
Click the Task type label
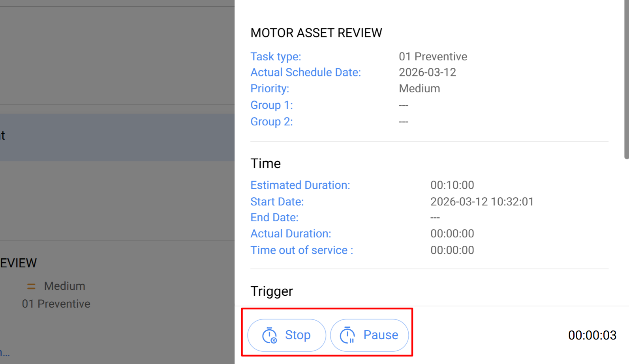[276, 56]
